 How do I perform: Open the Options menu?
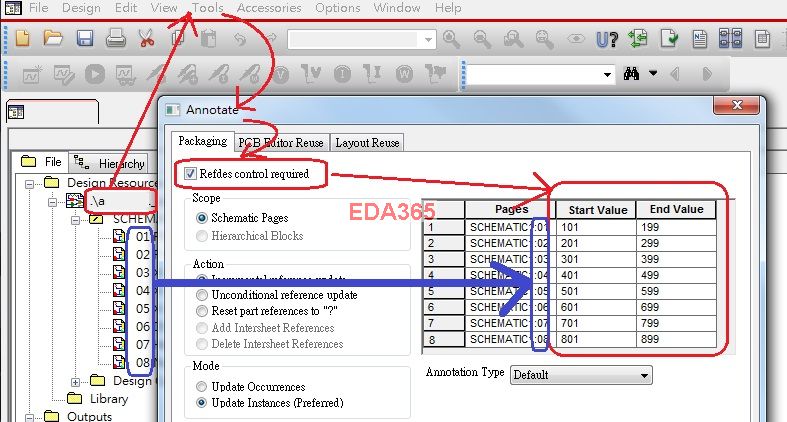[x=338, y=8]
